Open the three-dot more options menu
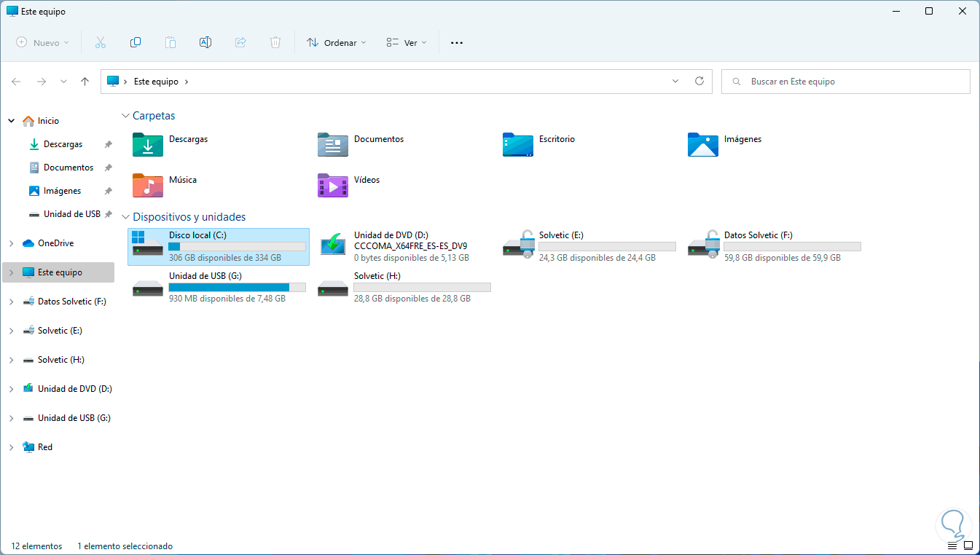980x555 pixels. (457, 43)
